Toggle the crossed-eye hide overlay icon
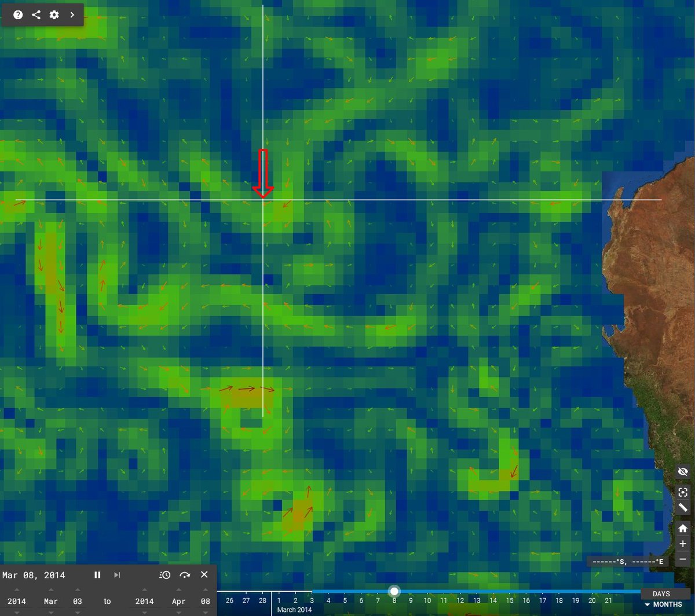Image resolution: width=695 pixels, height=616 pixels. (683, 472)
